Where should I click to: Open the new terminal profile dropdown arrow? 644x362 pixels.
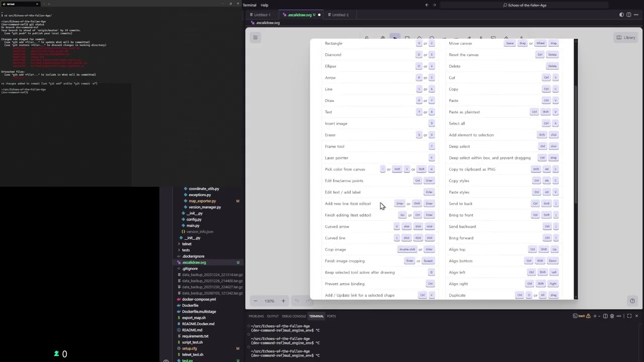(600, 316)
